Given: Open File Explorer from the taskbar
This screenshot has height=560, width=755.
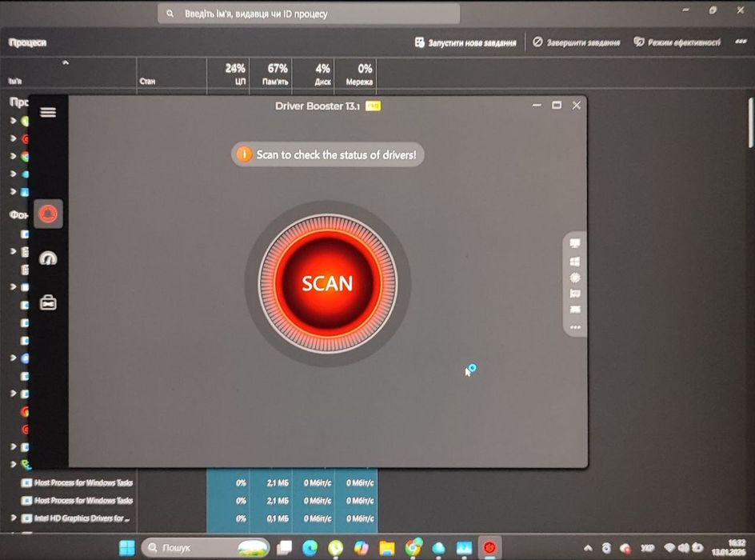Looking at the screenshot, I should [x=387, y=547].
